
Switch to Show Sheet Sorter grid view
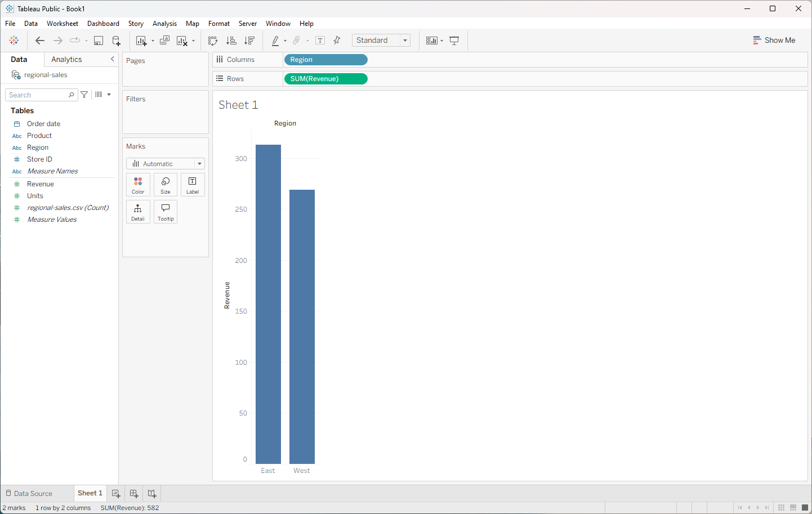click(781, 508)
